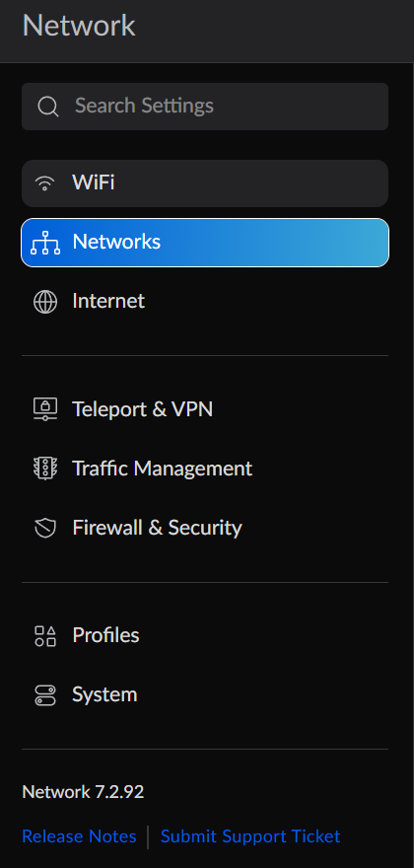This screenshot has height=868, width=414.
Task: Focus the Search Settings field
Action: coord(205,107)
